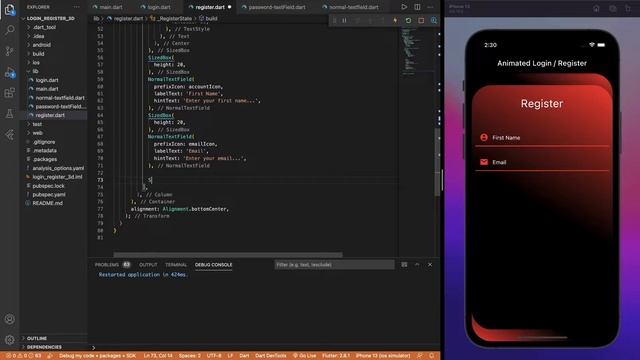Expand the .idea folder
Viewport: 640px width, 360px height.
[x=38, y=36]
